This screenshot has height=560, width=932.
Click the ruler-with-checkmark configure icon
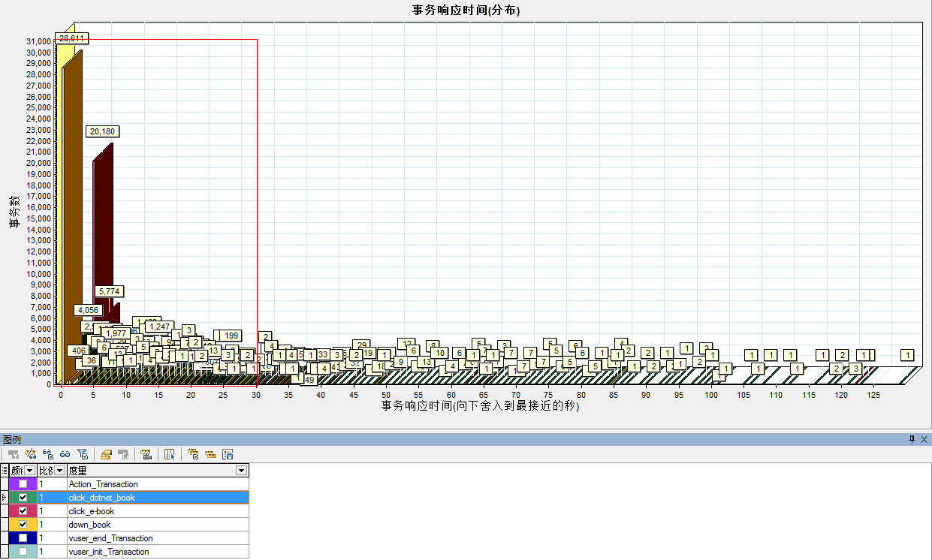pyautogui.click(x=193, y=453)
